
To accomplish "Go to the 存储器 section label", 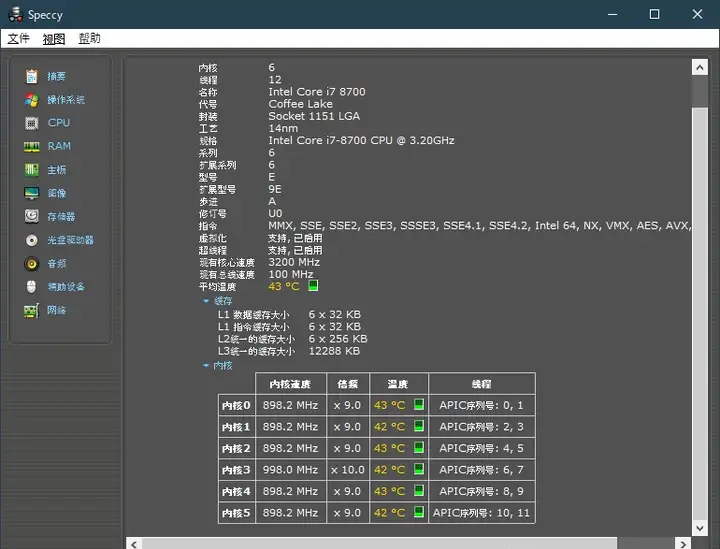I will (x=61, y=217).
